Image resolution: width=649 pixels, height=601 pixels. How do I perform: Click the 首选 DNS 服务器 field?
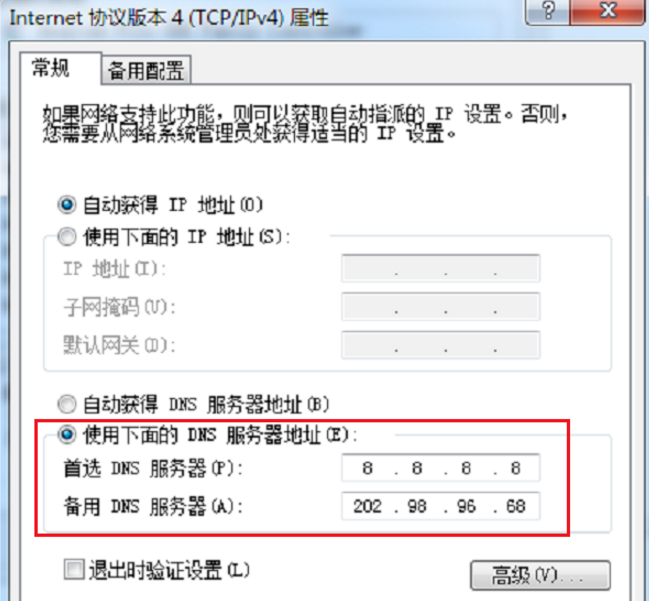coord(440,468)
